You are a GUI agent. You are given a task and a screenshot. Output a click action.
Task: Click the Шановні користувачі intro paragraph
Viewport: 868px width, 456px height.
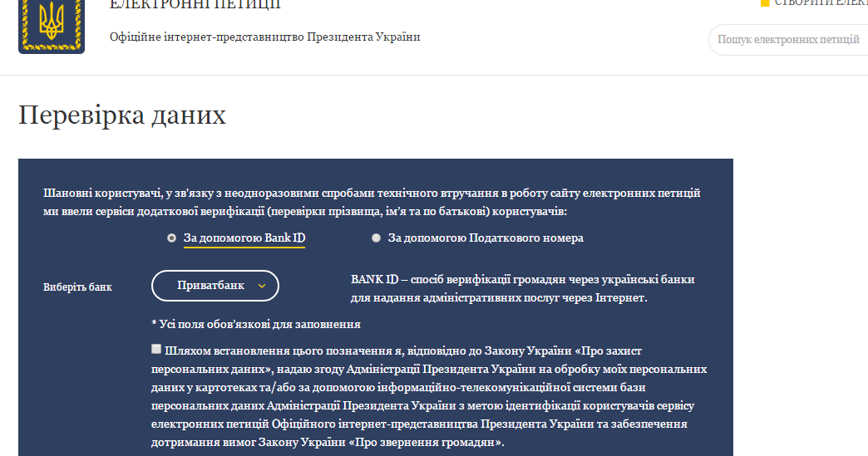click(372, 202)
